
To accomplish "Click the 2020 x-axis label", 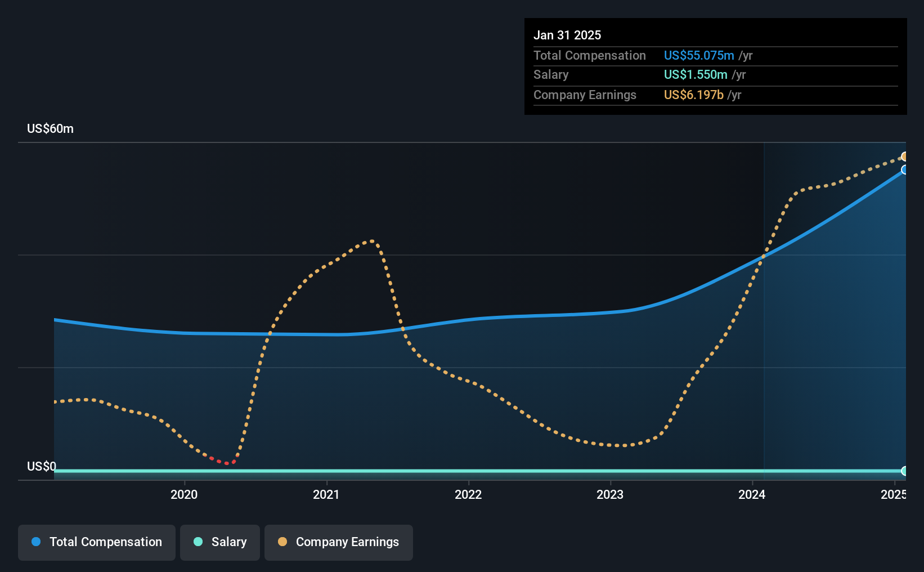I will point(184,494).
